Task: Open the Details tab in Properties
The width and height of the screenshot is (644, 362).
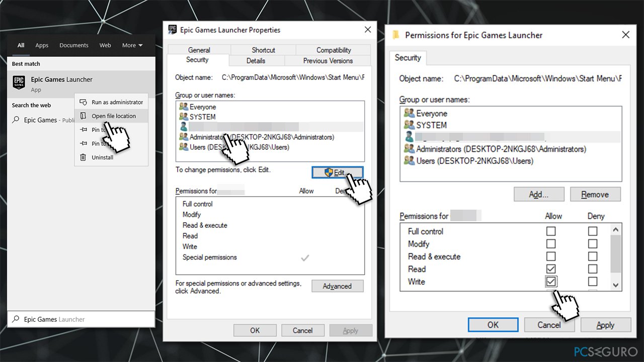Action: pyautogui.click(x=256, y=60)
